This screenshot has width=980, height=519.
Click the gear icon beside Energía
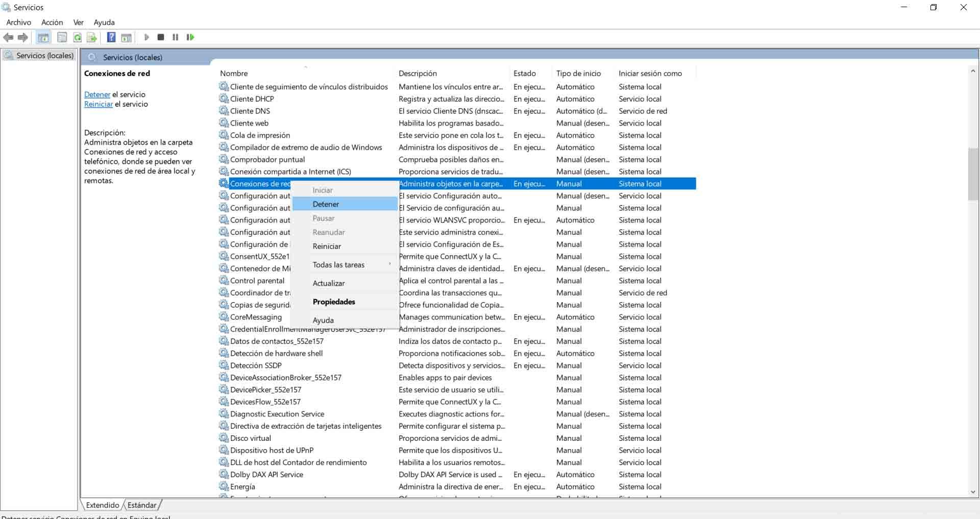pos(224,486)
